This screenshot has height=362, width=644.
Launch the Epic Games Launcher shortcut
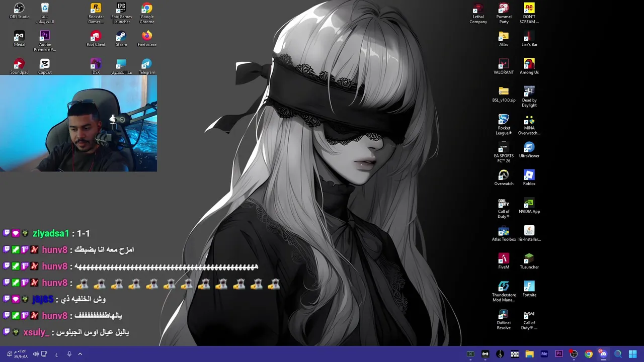[x=121, y=14]
